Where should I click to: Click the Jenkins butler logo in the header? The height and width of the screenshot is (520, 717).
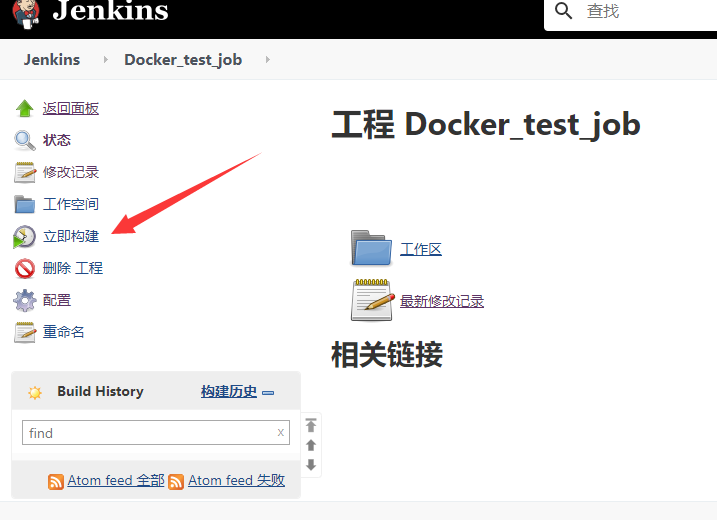click(x=26, y=13)
